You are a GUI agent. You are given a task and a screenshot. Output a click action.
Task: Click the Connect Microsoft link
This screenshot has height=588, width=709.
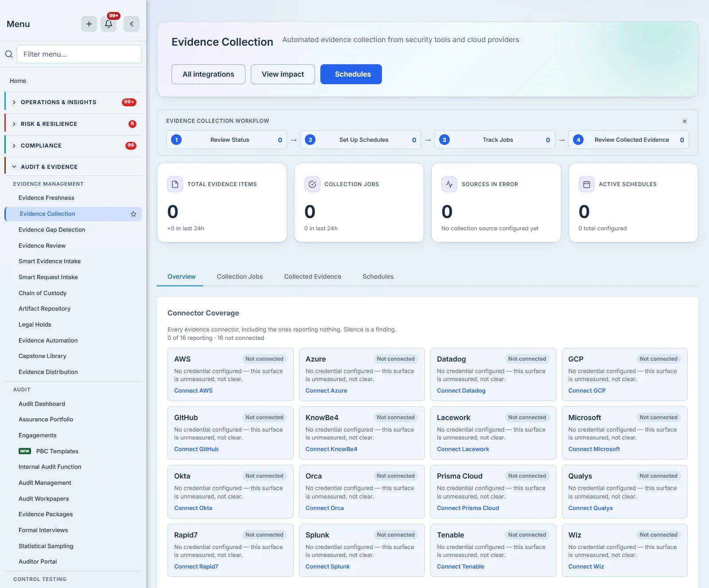[x=594, y=449]
